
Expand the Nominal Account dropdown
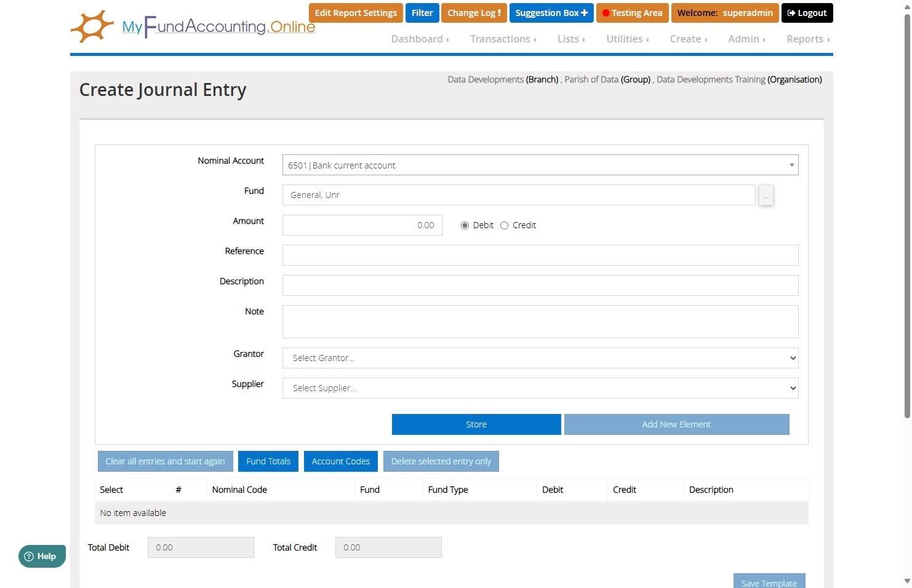(540, 165)
